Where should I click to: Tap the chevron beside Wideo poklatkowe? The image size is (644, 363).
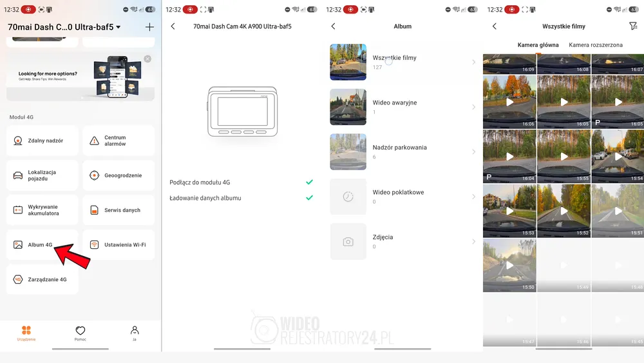click(473, 197)
